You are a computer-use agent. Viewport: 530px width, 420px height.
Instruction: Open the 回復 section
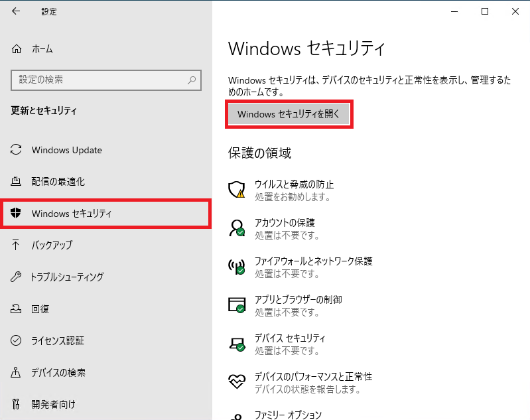pos(40,309)
